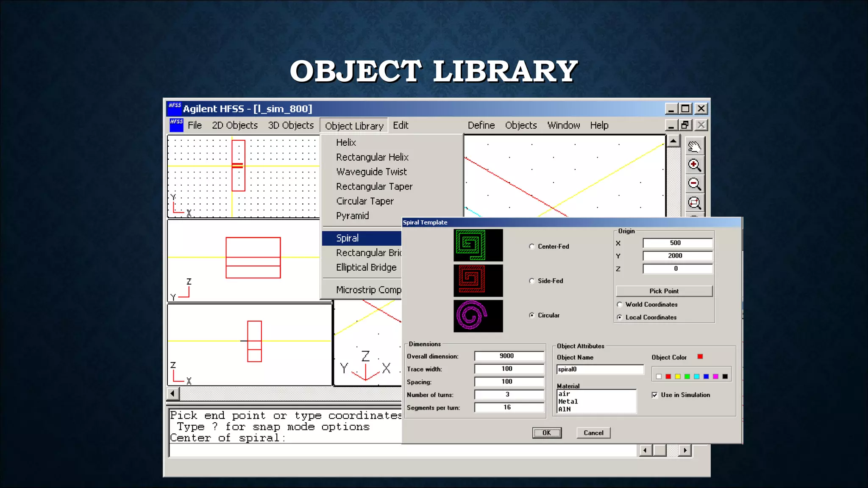Click the Number of turns field
This screenshot has height=488, width=868.
click(x=509, y=395)
